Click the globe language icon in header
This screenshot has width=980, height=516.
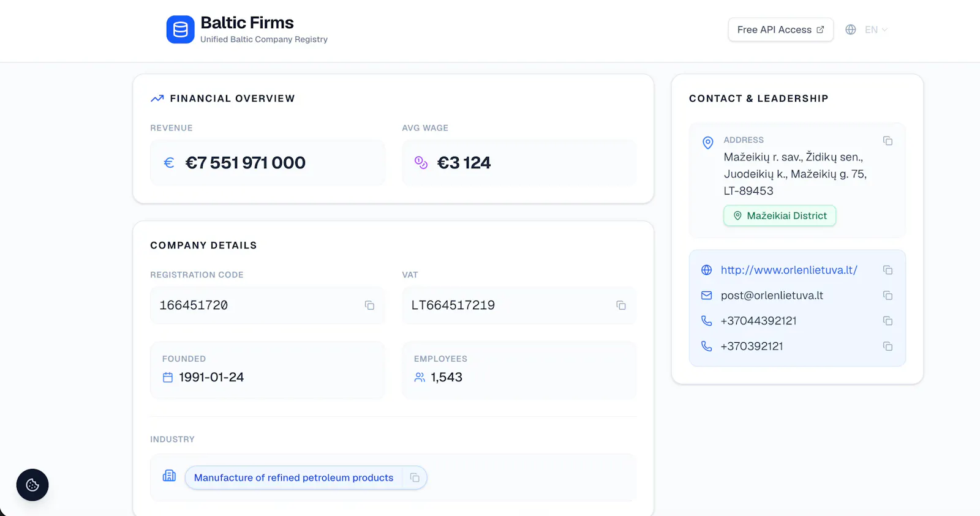pos(851,29)
